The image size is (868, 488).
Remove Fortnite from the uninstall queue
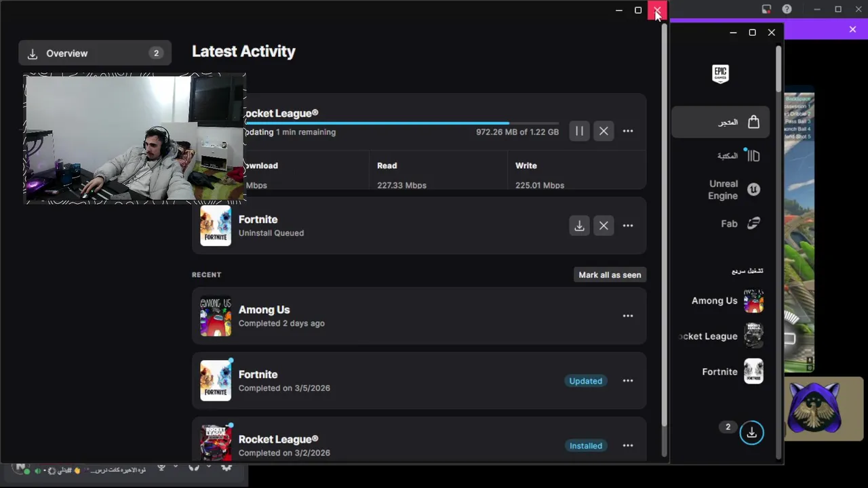click(604, 226)
